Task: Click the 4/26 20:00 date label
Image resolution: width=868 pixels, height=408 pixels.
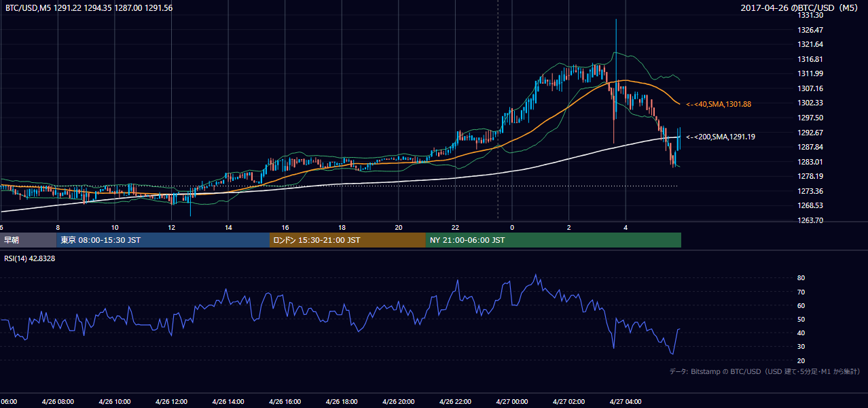Action: 399,402
